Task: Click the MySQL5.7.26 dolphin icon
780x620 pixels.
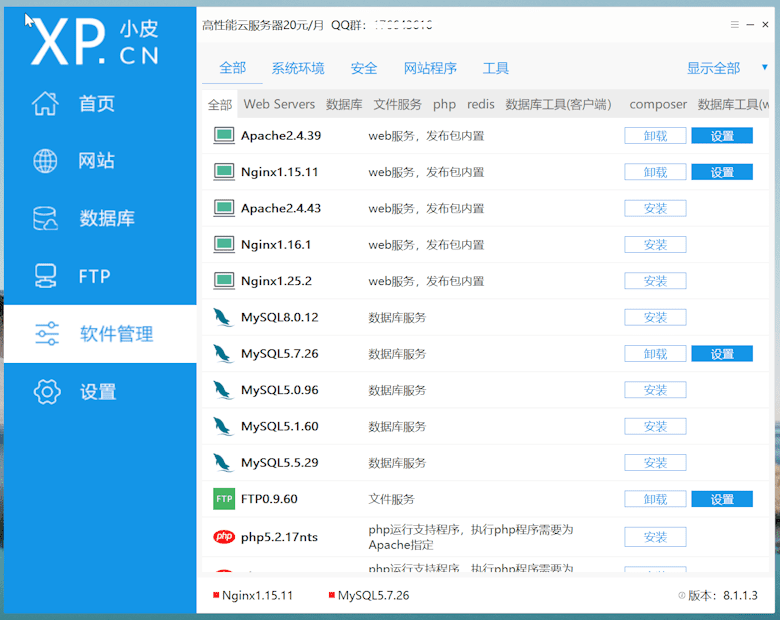Action: (223, 354)
